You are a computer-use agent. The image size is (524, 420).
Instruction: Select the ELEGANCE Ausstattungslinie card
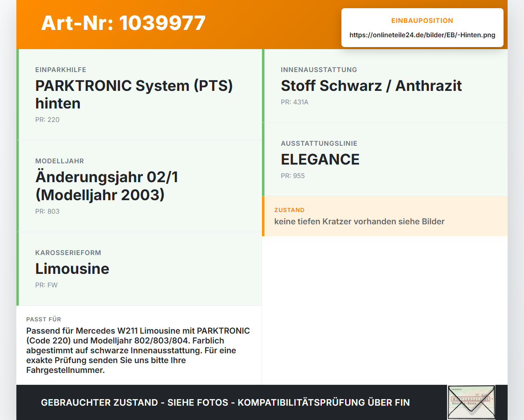coord(385,160)
